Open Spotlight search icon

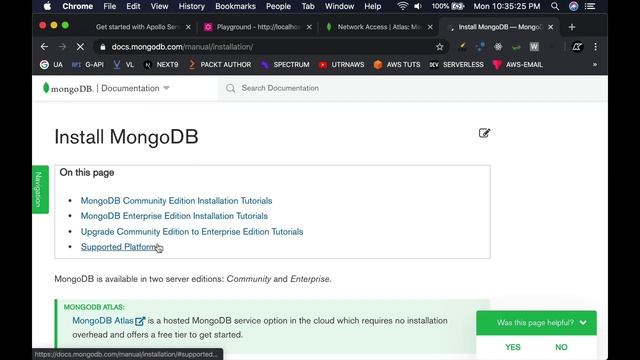(x=555, y=6)
